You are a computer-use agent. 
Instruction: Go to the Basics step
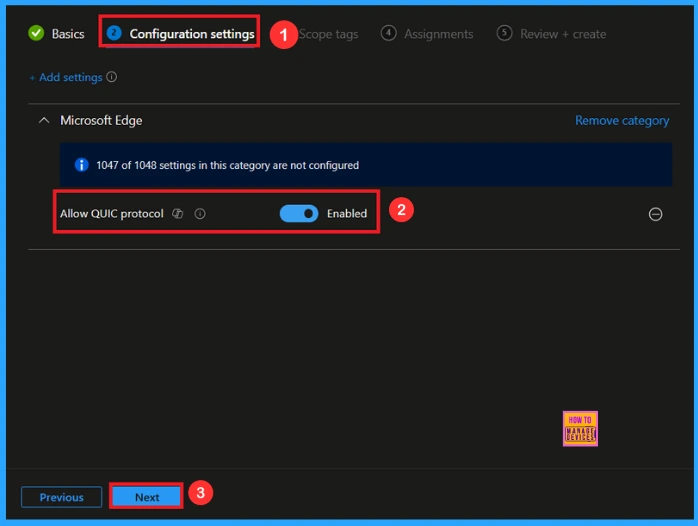tap(68, 34)
